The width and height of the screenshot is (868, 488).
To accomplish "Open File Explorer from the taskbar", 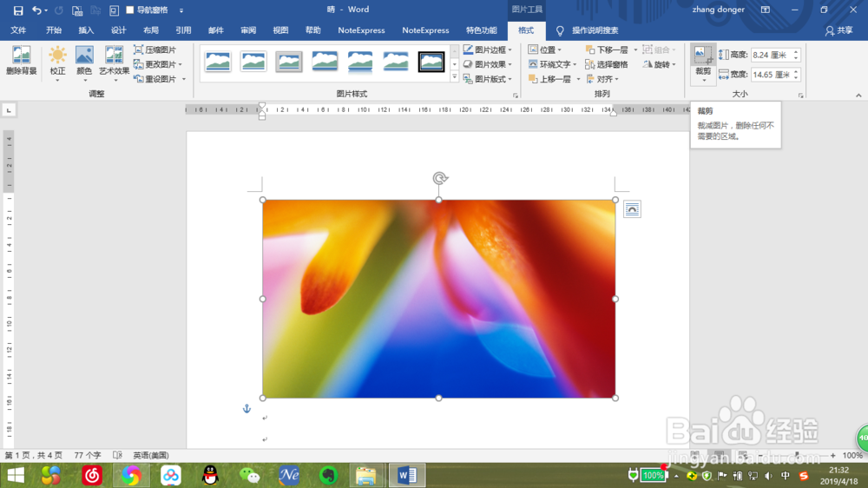I will tap(366, 475).
